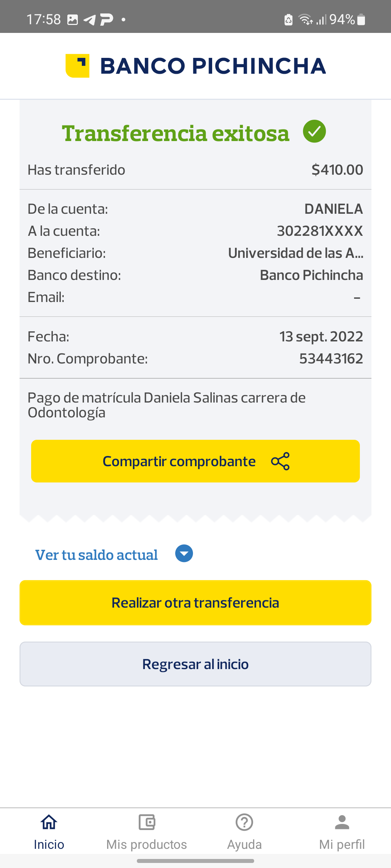The height and width of the screenshot is (868, 391).
Task: Open the Mi perfil person icon
Action: tap(342, 822)
